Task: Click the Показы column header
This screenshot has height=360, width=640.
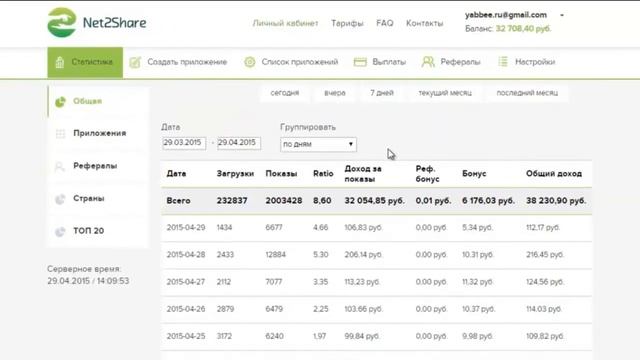Action: pyautogui.click(x=281, y=174)
